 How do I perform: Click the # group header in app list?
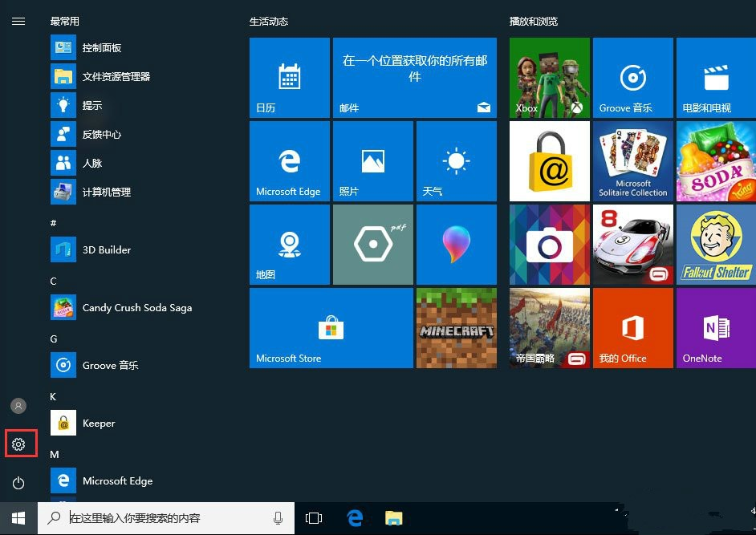[x=54, y=223]
